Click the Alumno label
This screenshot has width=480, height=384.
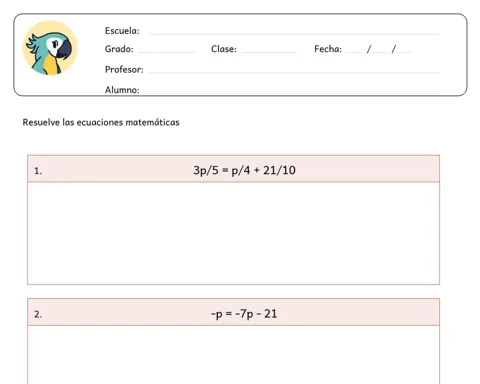[x=122, y=90]
